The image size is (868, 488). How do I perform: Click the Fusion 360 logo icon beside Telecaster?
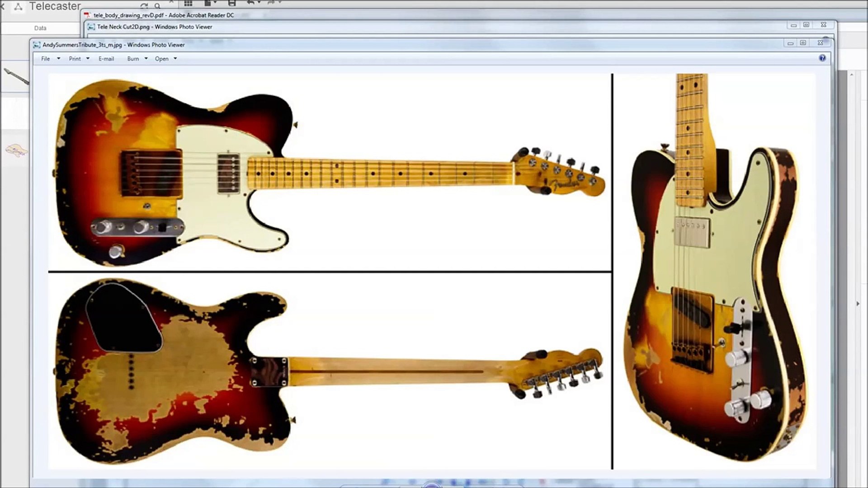(x=19, y=7)
